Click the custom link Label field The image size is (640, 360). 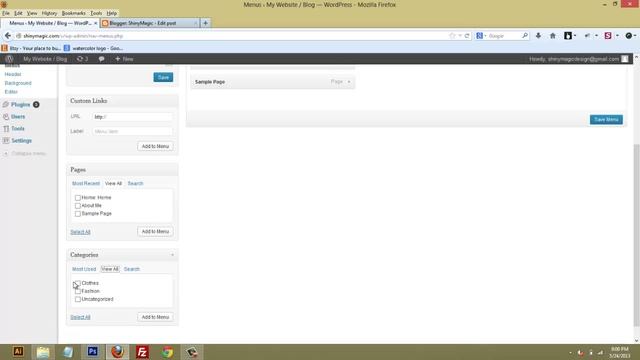(x=133, y=131)
